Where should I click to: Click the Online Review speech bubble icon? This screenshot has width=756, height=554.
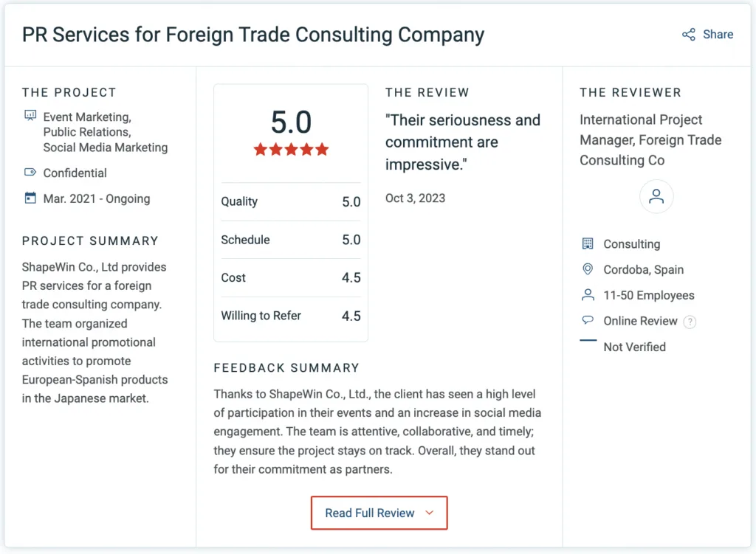pyautogui.click(x=588, y=321)
